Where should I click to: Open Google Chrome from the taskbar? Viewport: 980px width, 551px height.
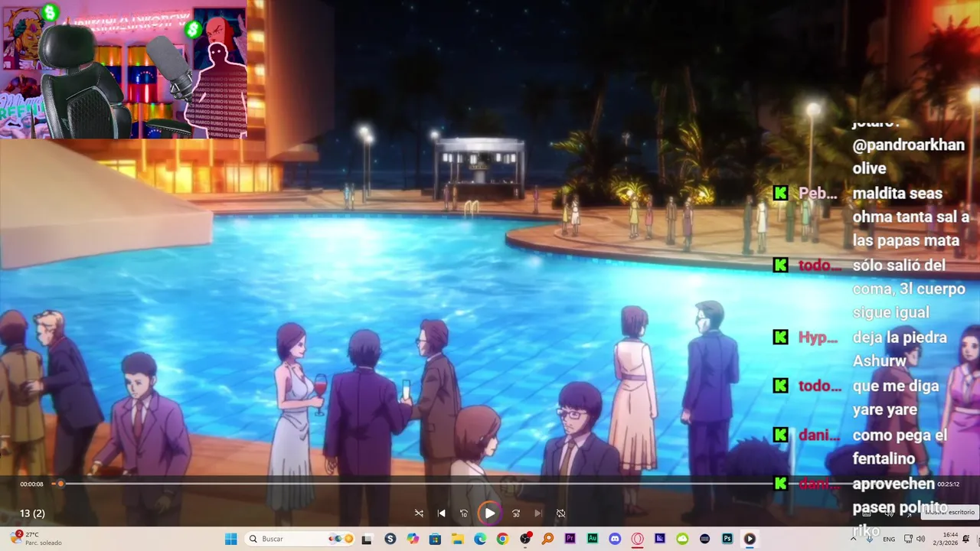coord(502,539)
